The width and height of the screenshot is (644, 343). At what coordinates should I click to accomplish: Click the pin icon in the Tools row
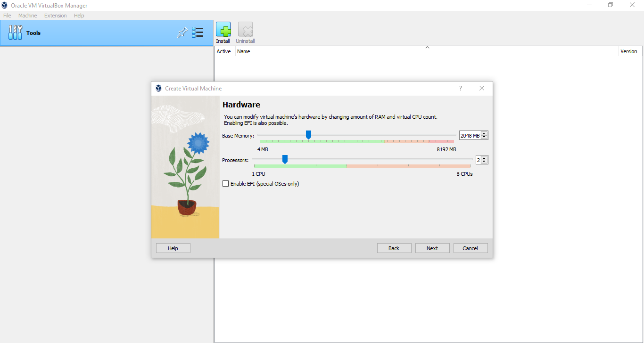tap(182, 33)
